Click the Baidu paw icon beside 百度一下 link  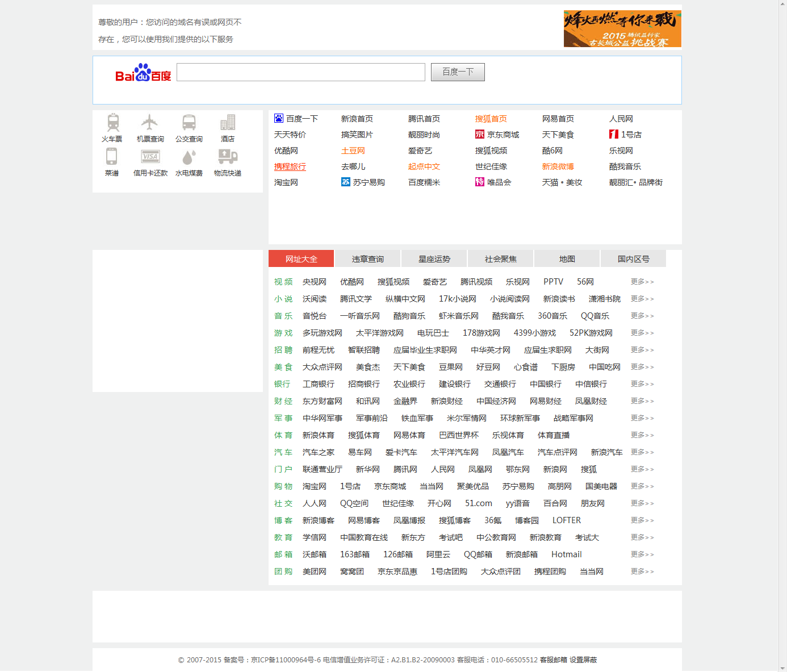[x=279, y=118]
